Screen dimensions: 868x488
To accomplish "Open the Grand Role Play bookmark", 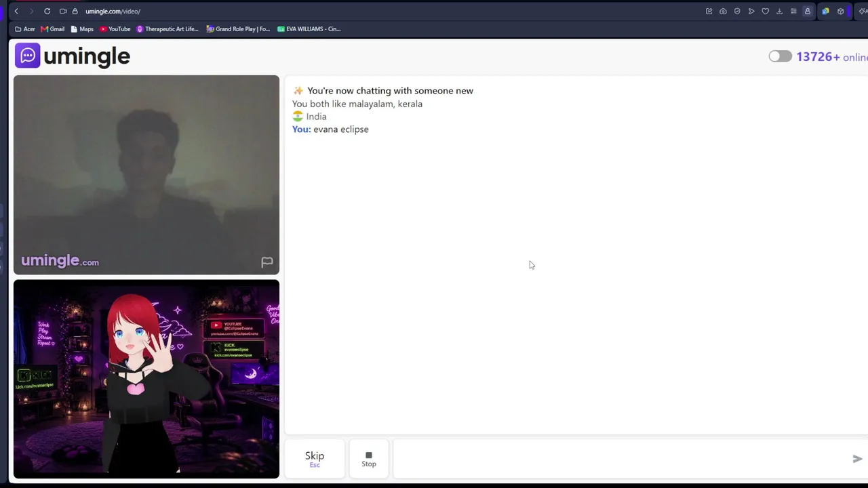I will coord(238,29).
